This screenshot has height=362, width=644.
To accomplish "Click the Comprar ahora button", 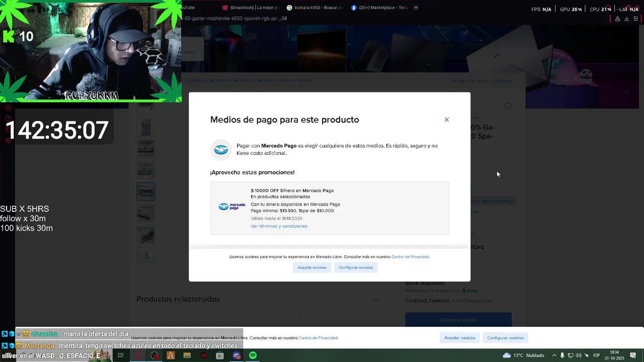I will click(458, 320).
